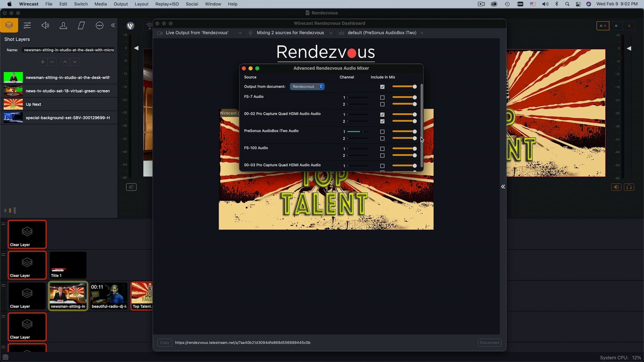Screen dimensions: 644x362
Task: Select the dual preview/live layout button
Action: click(603, 26)
